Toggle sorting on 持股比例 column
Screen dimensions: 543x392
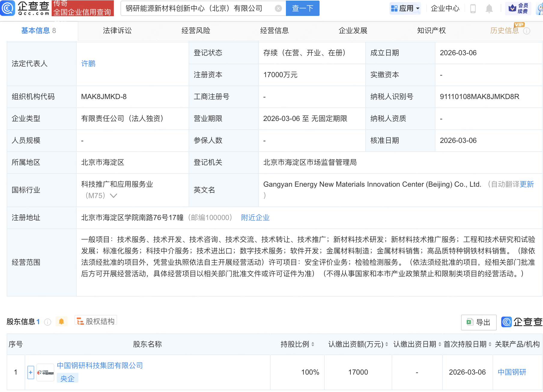coord(313,344)
